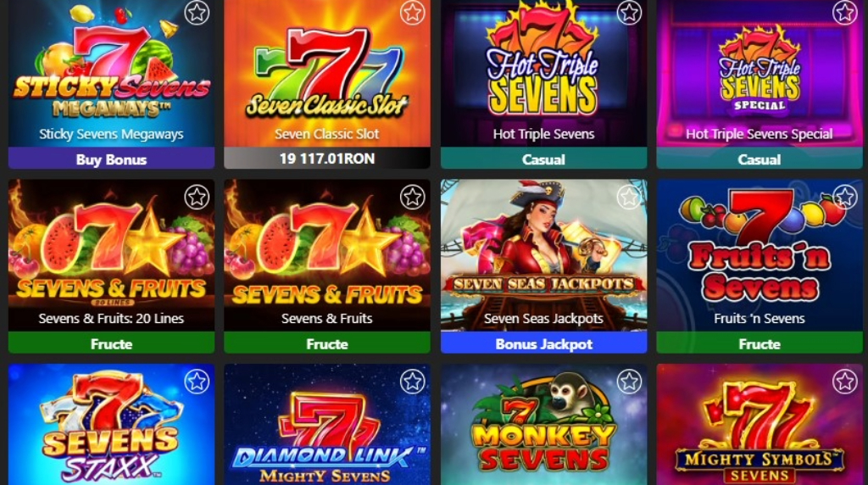Mark Hot Triple Sevens as favorite
The image size is (868, 485).
[629, 12]
